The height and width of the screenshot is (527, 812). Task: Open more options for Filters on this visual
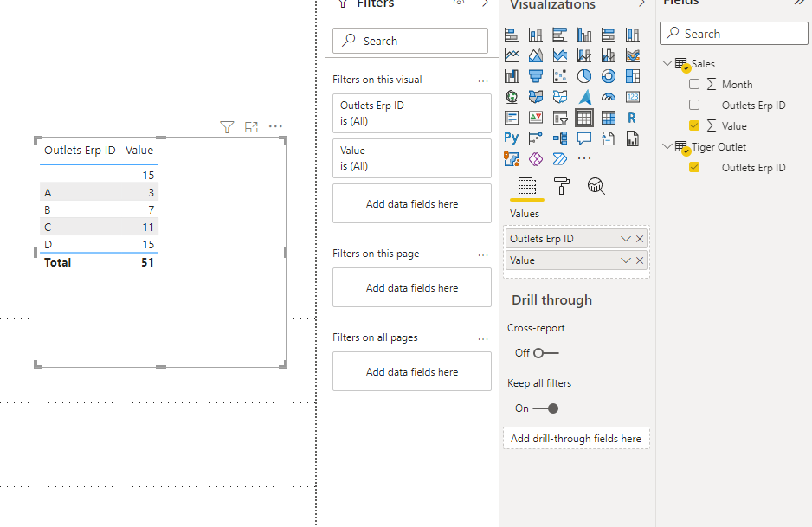(x=483, y=80)
